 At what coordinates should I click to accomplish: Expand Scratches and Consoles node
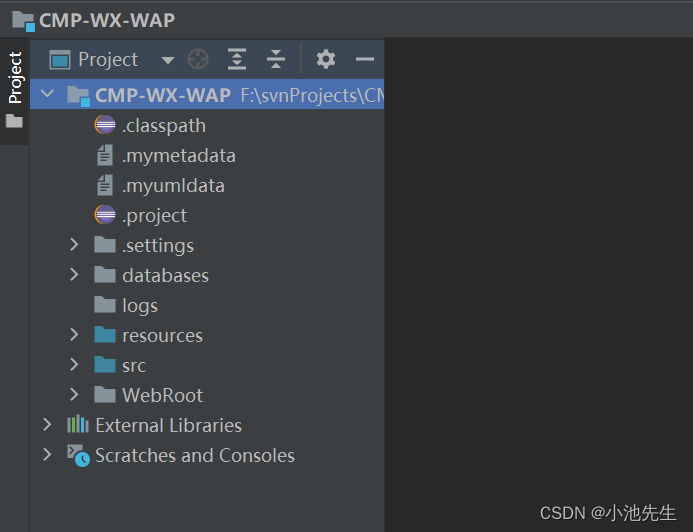(47, 454)
